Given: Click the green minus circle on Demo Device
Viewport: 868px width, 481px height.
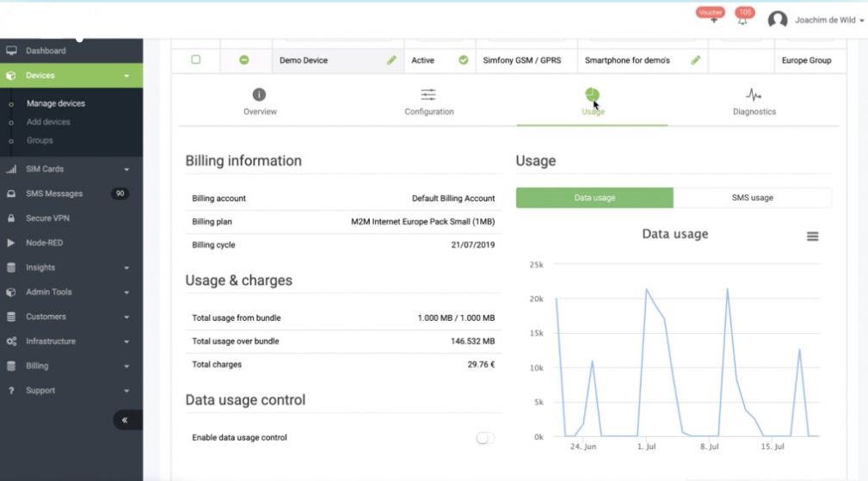Looking at the screenshot, I should pyautogui.click(x=244, y=59).
